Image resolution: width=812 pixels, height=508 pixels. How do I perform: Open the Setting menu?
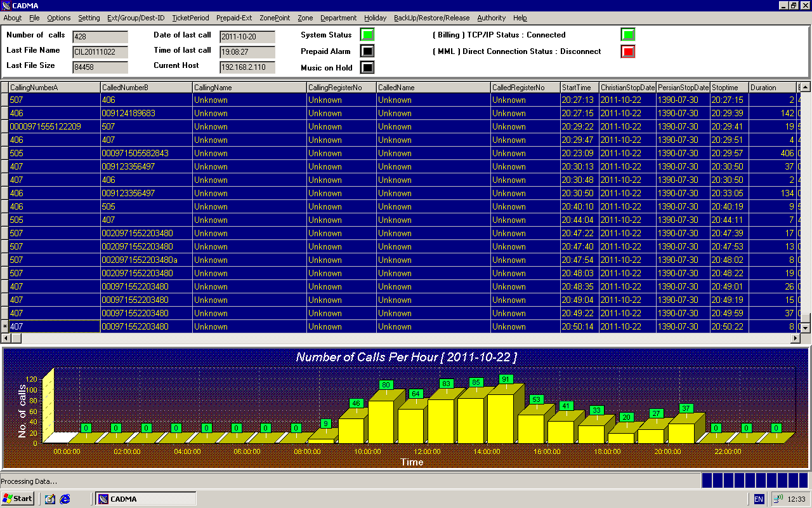coord(89,18)
